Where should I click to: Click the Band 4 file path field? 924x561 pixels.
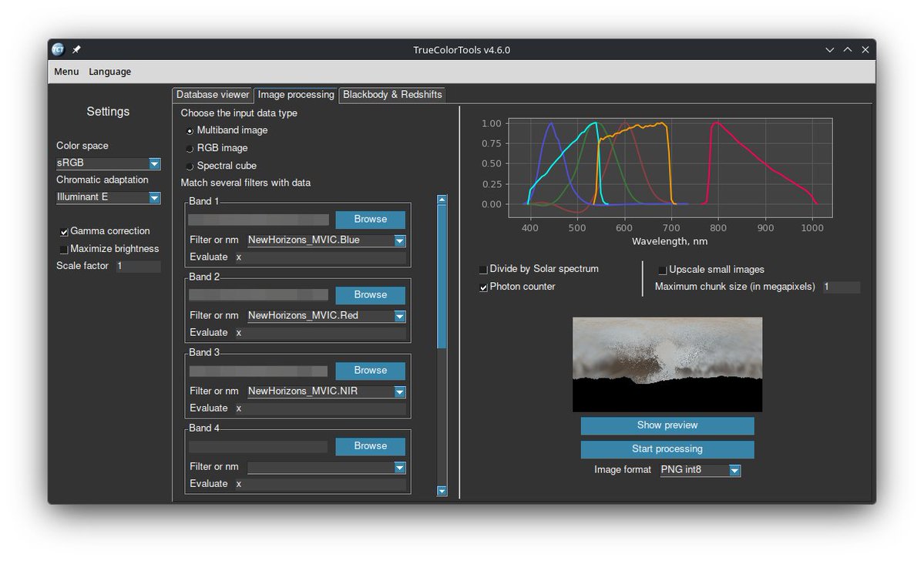pos(258,447)
